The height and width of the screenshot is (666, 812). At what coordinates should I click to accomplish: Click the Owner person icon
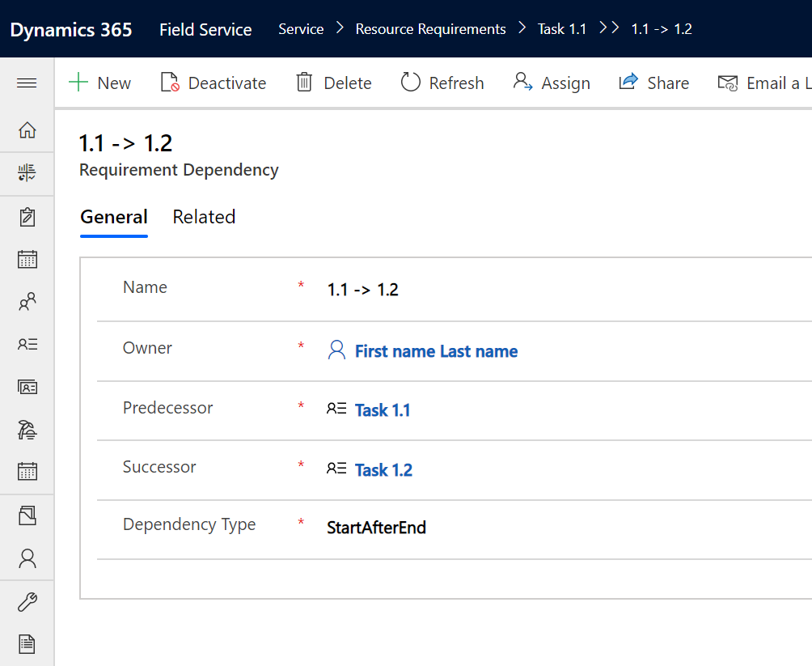(336, 350)
